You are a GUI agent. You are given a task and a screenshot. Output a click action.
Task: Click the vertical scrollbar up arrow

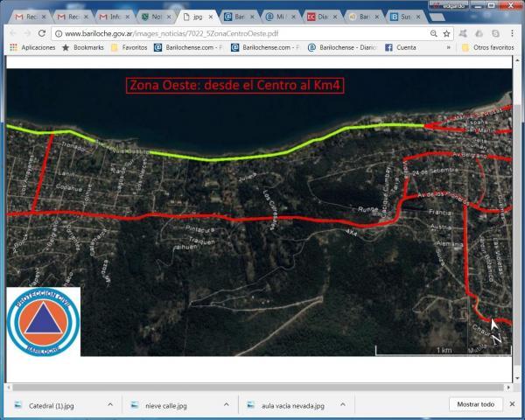pos(516,60)
